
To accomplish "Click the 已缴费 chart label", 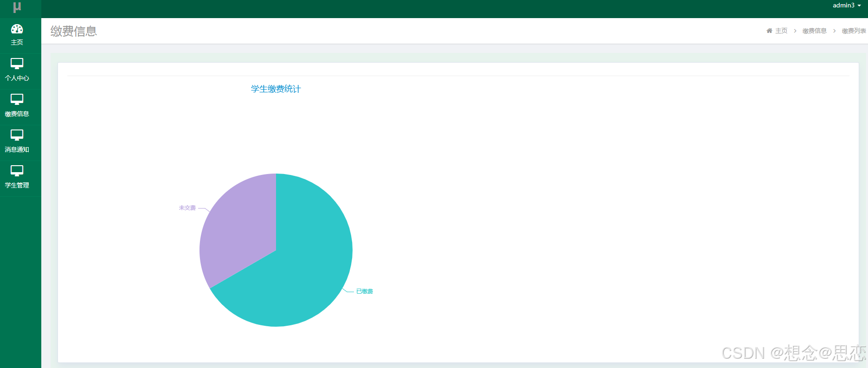I will (x=365, y=291).
